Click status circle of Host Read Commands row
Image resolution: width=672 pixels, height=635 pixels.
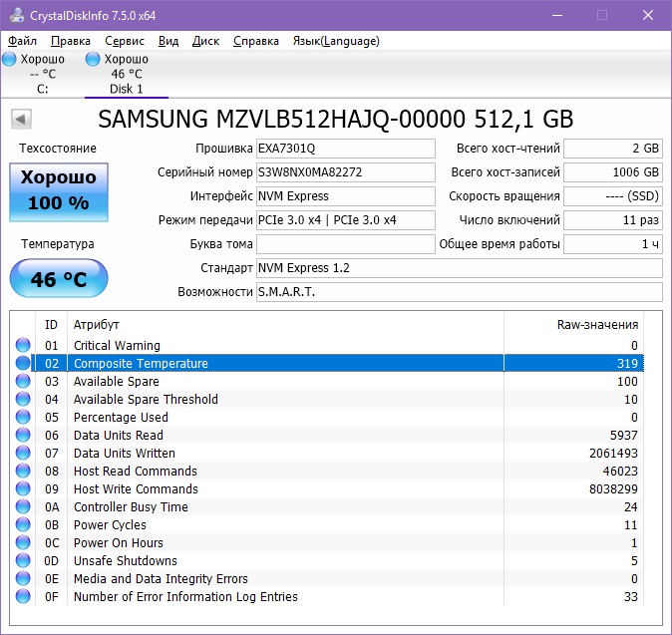[23, 471]
